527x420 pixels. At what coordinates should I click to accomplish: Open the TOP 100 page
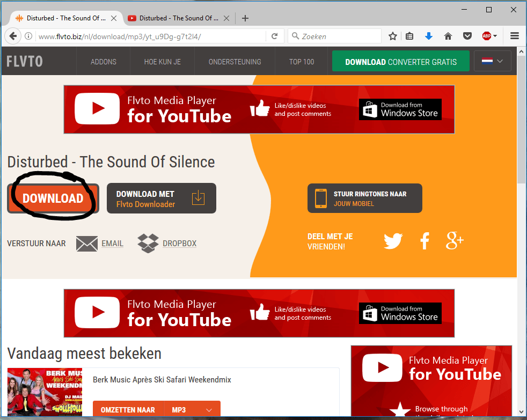[x=302, y=62]
